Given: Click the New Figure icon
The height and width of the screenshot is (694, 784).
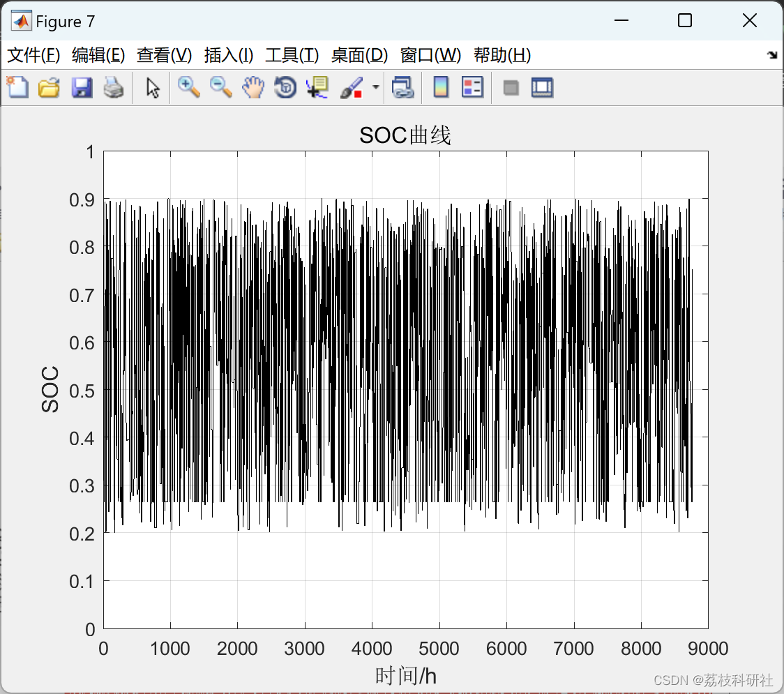Looking at the screenshot, I should click(x=17, y=87).
